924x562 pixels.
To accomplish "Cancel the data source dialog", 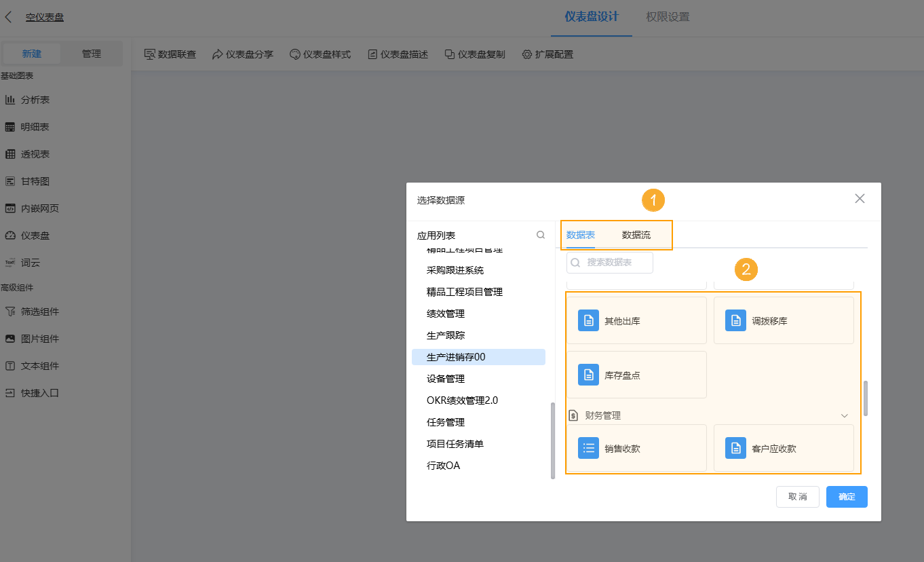I will point(797,496).
